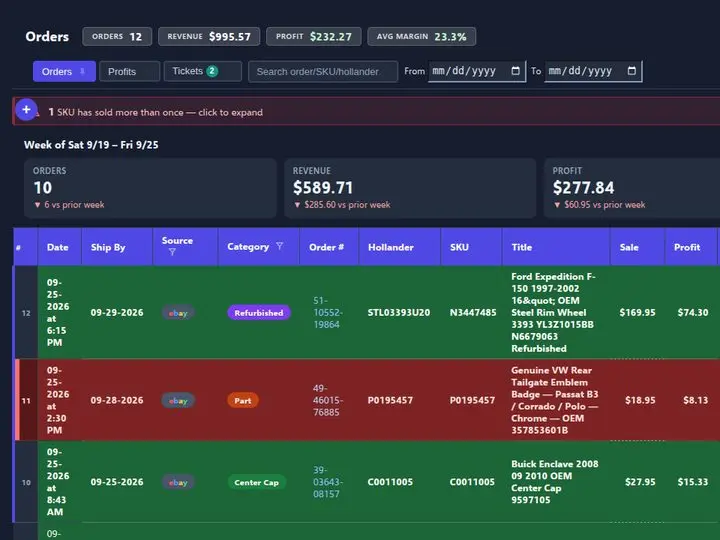This screenshot has height=540, width=720.
Task: Click ship-by date 09-28-2026
Action: [x=117, y=400]
